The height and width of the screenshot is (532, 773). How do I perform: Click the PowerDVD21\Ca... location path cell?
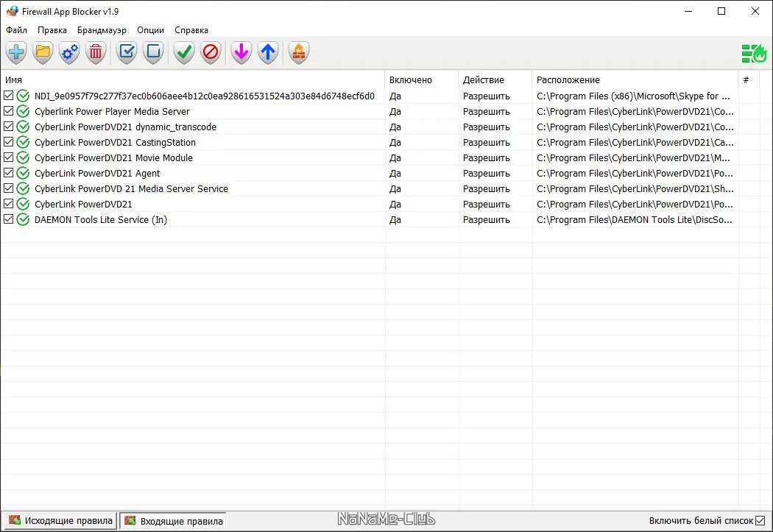point(635,142)
